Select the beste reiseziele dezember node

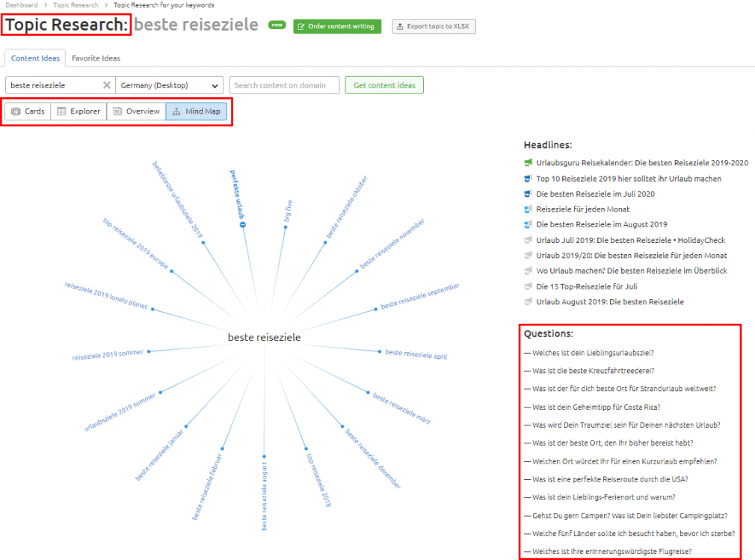[x=373, y=458]
